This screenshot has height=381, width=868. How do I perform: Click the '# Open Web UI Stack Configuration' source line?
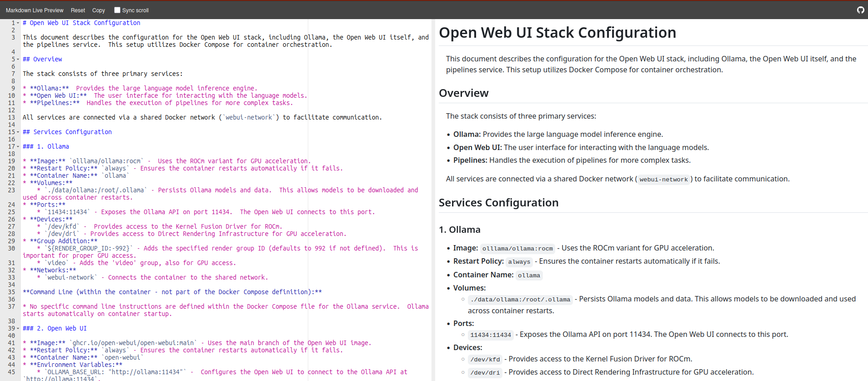(81, 23)
